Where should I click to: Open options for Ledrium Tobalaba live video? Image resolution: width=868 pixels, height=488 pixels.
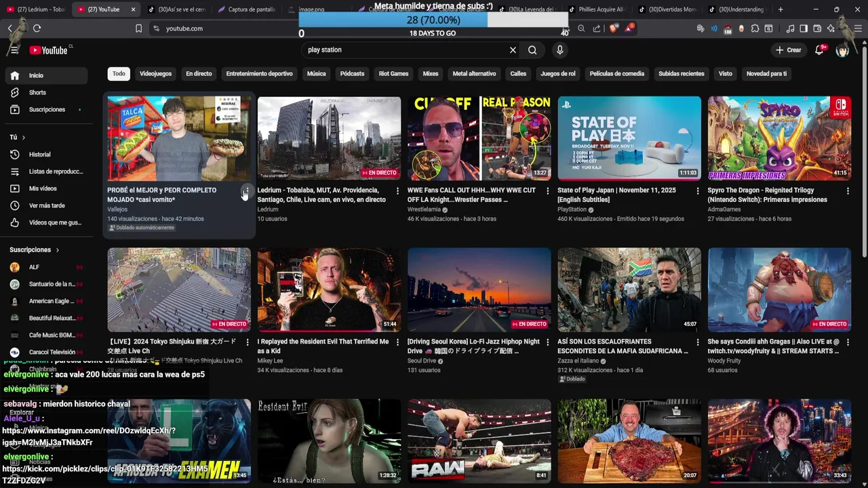coord(397,191)
